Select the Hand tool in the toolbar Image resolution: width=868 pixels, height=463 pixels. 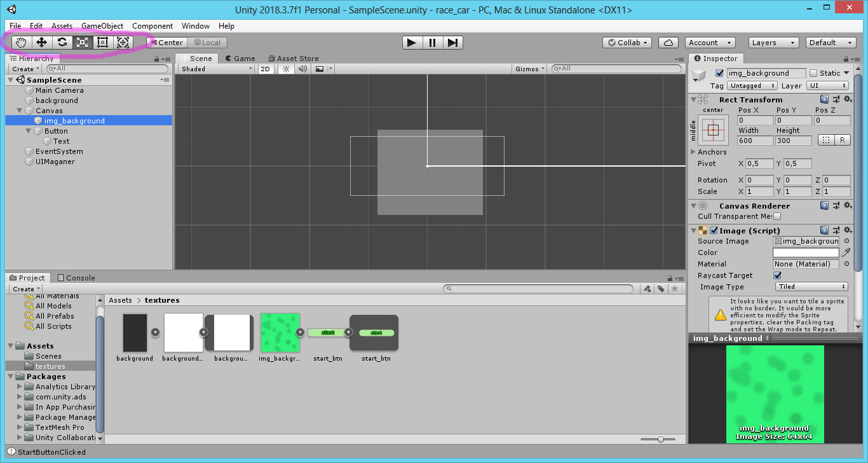[21, 43]
